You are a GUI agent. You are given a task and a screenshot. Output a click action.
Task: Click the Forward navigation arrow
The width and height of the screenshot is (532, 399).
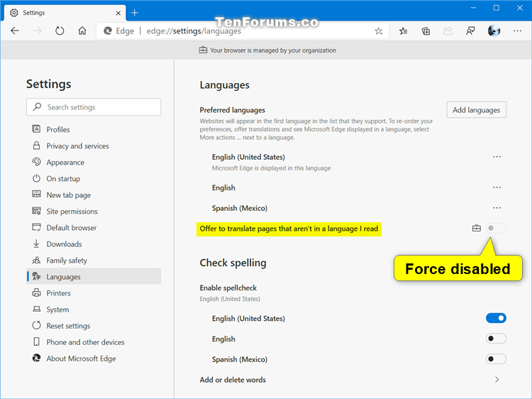tap(38, 31)
